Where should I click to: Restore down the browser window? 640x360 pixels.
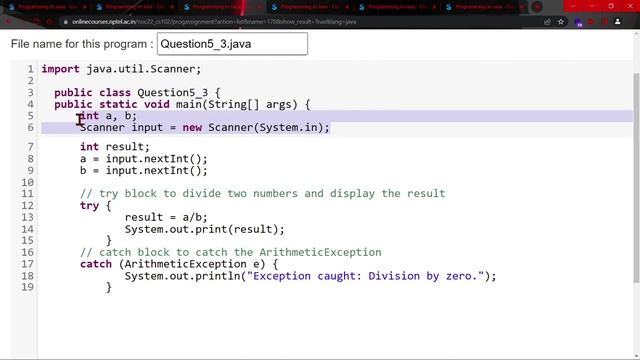tap(611, 6)
